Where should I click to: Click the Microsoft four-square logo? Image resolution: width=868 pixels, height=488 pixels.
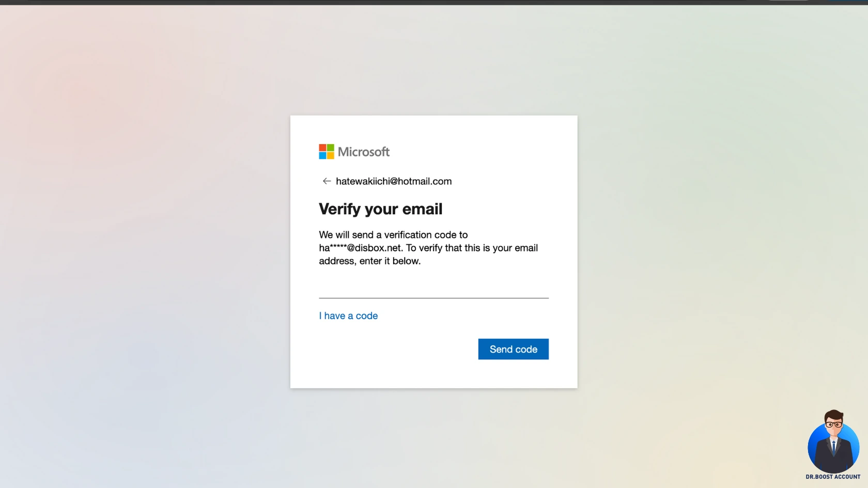tap(327, 152)
